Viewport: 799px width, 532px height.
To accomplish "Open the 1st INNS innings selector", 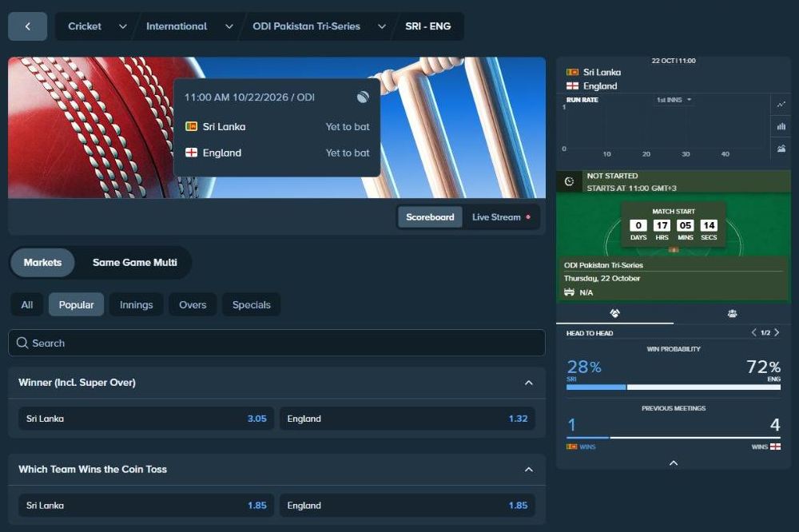I will 674,100.
